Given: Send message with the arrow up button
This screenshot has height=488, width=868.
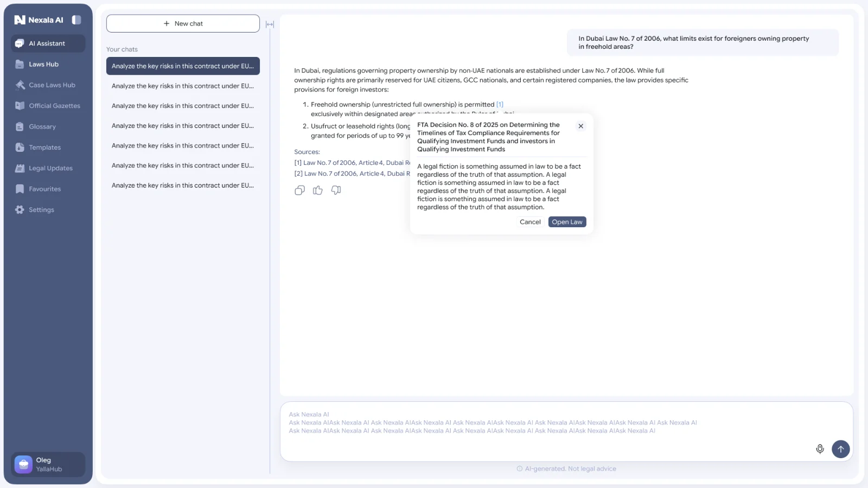Looking at the screenshot, I should tap(840, 449).
